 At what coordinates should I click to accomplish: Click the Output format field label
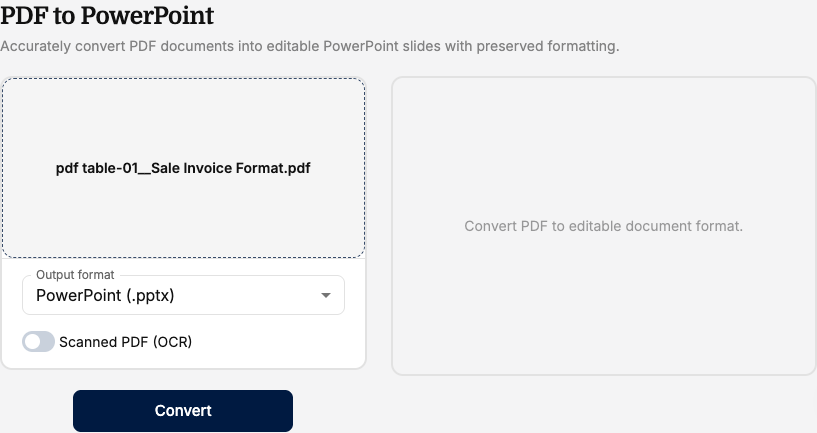(75, 275)
